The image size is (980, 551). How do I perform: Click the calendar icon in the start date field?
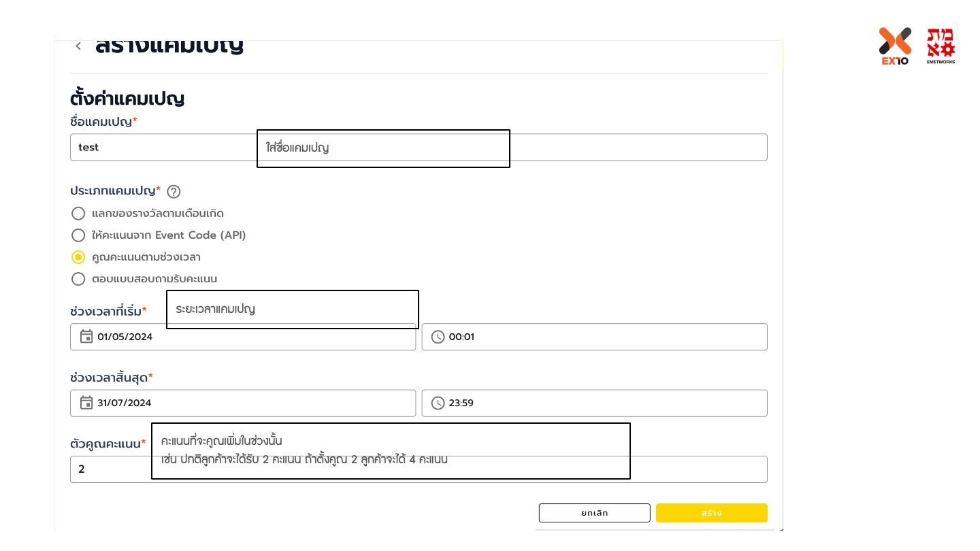tap(86, 337)
